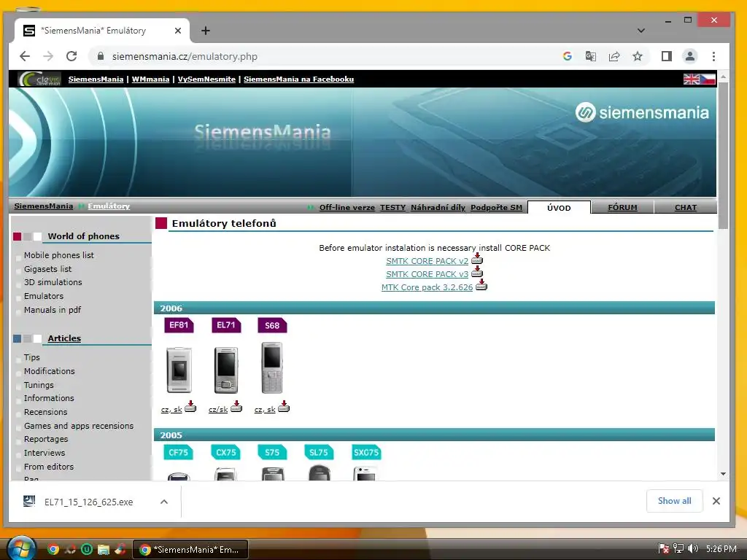Bookmark this tab with the star
The width and height of the screenshot is (747, 560).
point(638,56)
